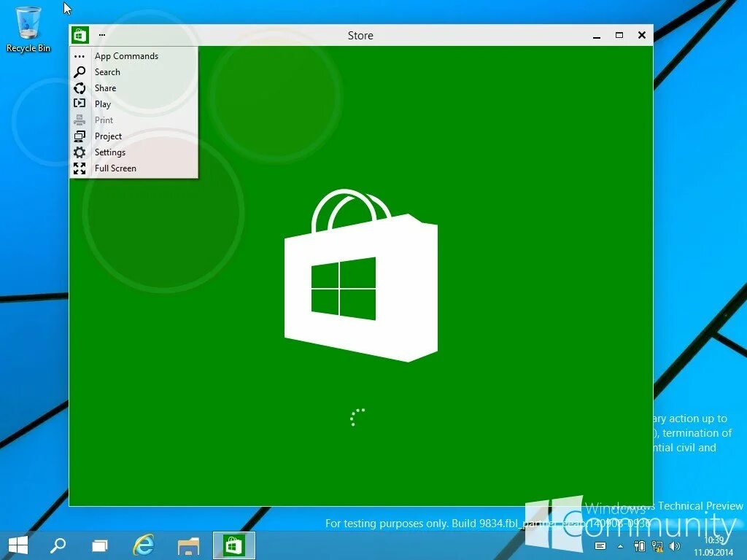This screenshot has height=560, width=747.
Task: Click the play icon beside Play
Action: pos(80,104)
